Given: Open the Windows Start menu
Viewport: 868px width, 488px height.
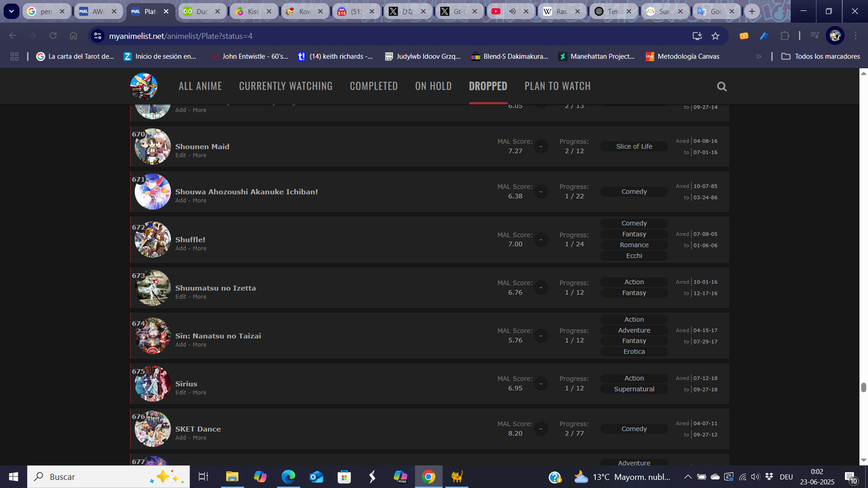Looking at the screenshot, I should (13, 476).
